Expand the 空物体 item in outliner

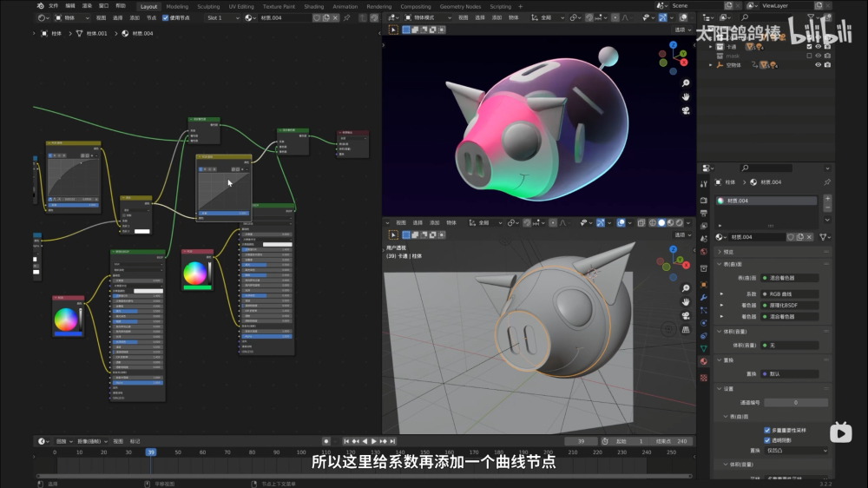(x=711, y=65)
